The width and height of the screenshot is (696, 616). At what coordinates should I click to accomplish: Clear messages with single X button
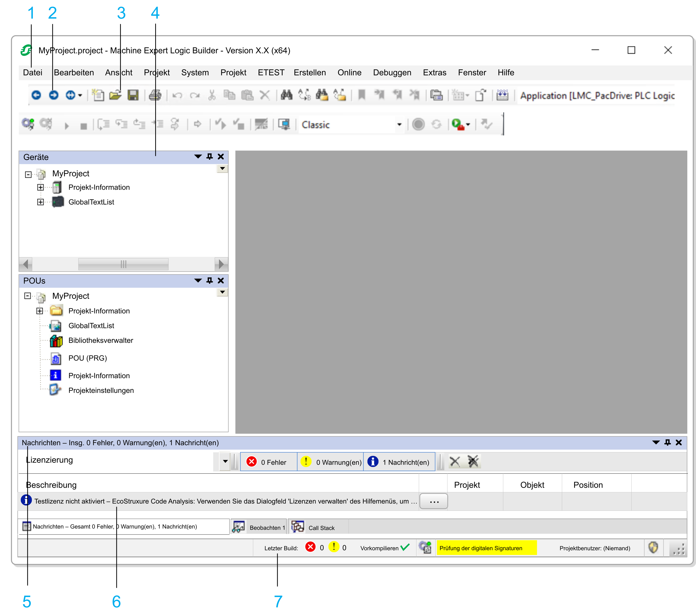click(x=455, y=462)
